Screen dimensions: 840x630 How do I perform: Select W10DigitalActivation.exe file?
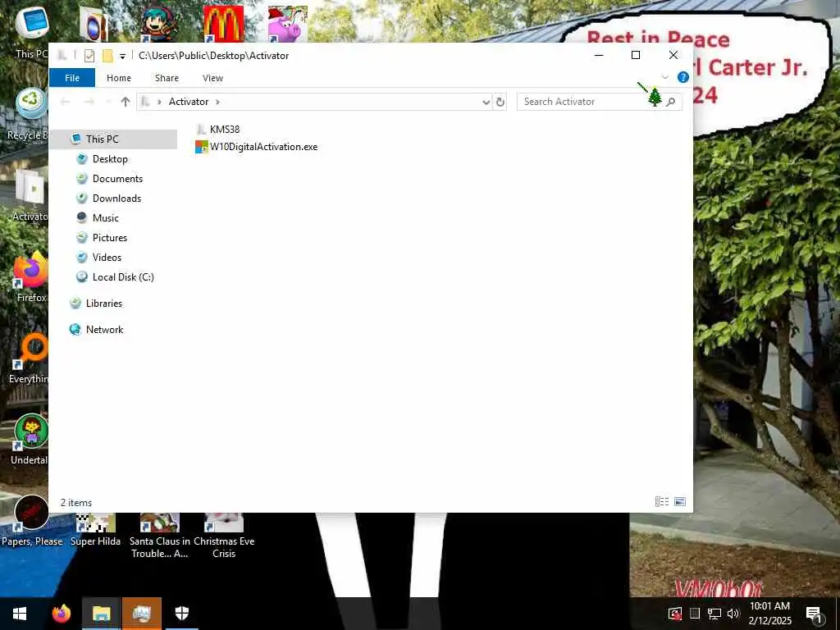(x=257, y=147)
